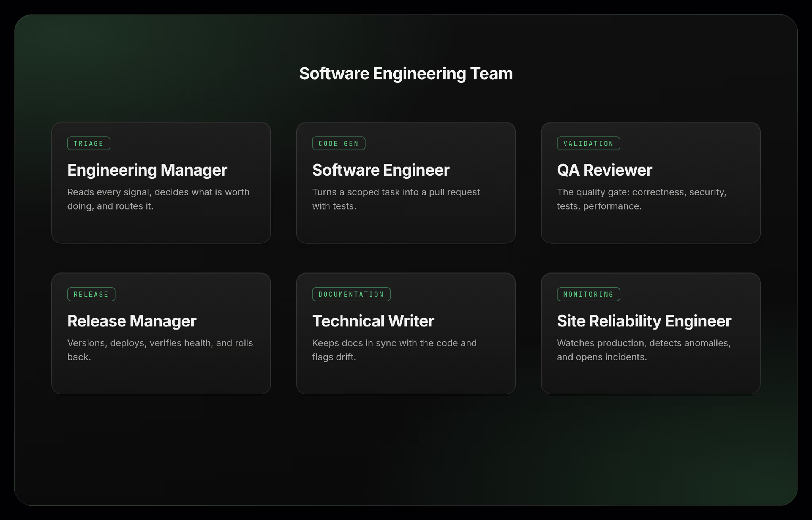Select the DOCUMENTATION tag badge

(351, 294)
